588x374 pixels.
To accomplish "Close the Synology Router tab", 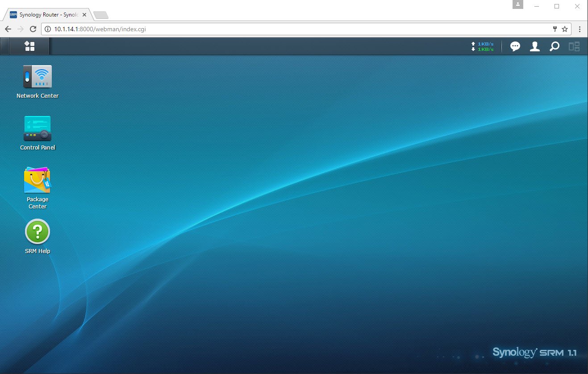I will click(84, 15).
